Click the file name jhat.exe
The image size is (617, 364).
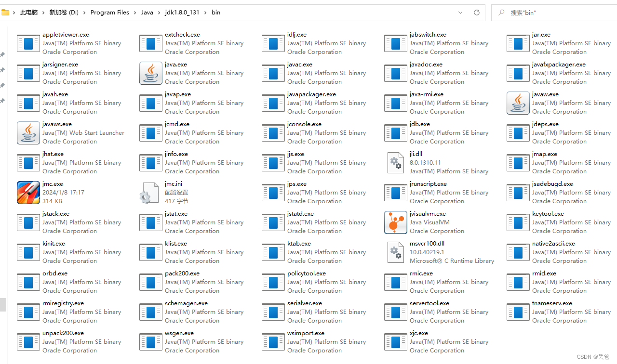coord(53,154)
